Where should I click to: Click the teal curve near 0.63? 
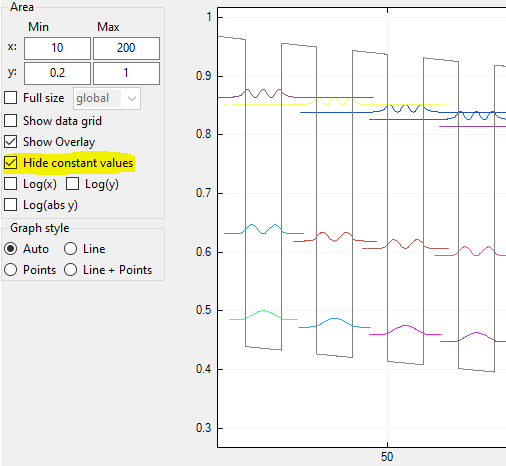point(263,229)
